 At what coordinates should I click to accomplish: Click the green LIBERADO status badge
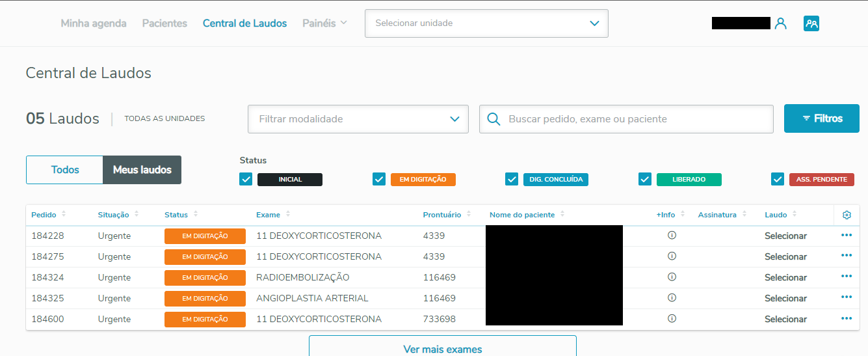pyautogui.click(x=689, y=180)
